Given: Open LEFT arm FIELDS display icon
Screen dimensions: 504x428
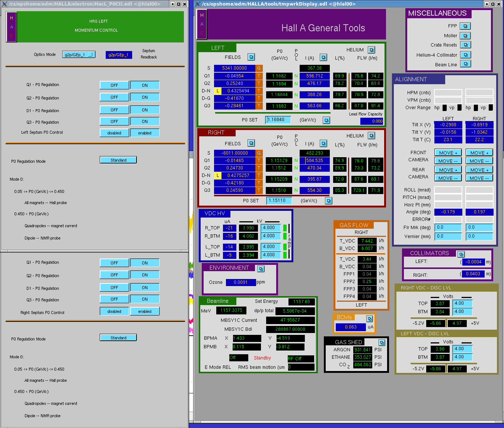Looking at the screenshot, I should (x=251, y=57).
